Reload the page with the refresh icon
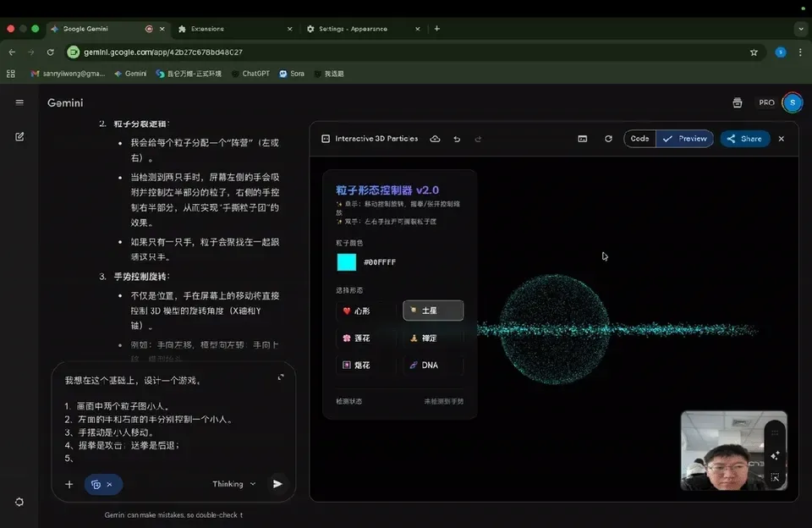Viewport: 812px width, 528px height. click(50, 52)
